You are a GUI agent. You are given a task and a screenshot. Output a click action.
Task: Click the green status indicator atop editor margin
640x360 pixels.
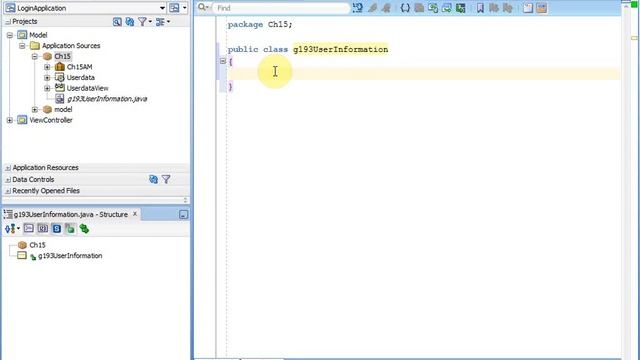tap(634, 4)
